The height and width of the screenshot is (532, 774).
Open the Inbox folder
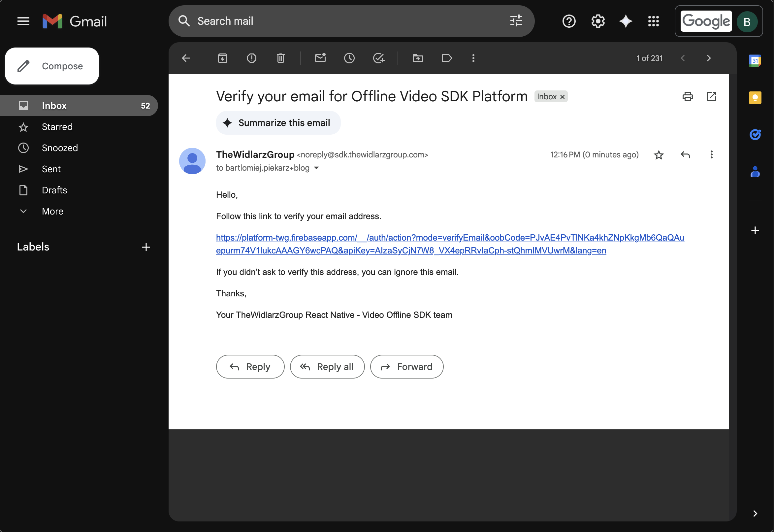pos(79,106)
